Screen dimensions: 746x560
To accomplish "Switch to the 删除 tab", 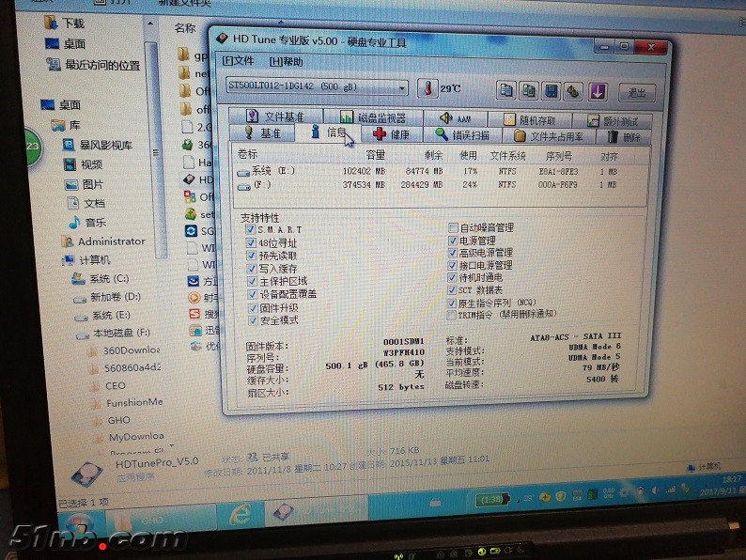I will [624, 137].
